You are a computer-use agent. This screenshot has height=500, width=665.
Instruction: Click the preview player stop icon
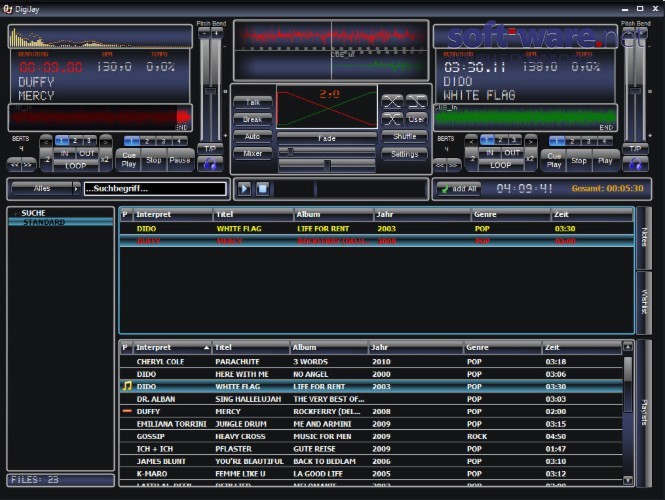pyautogui.click(x=263, y=188)
